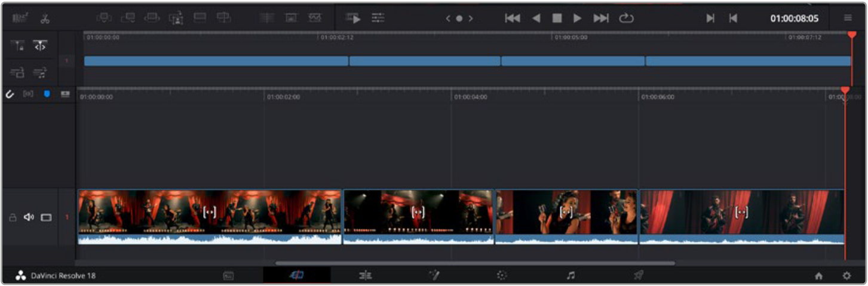
Task: Open the tools sliders panel
Action: point(378,19)
